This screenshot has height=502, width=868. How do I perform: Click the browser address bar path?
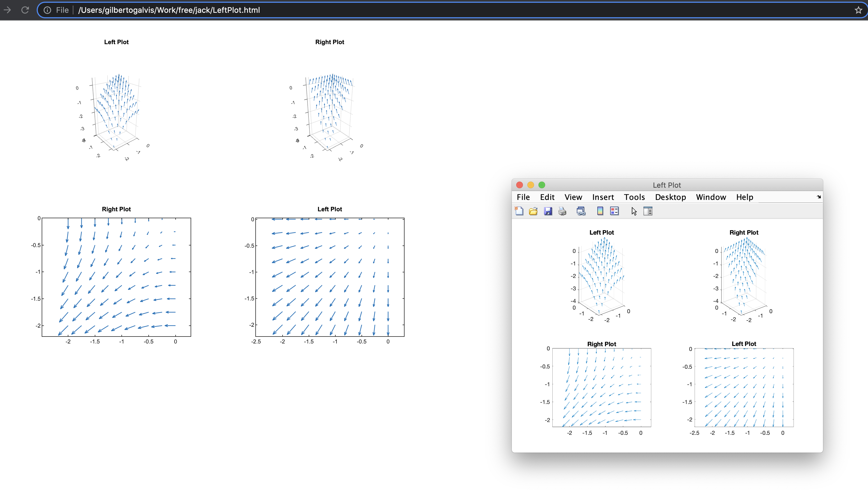[x=169, y=10]
